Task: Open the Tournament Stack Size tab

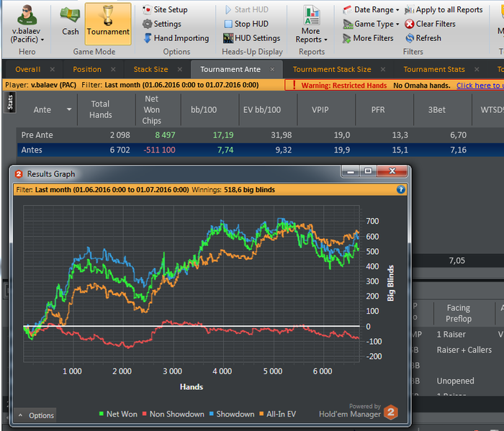Action: [x=332, y=69]
